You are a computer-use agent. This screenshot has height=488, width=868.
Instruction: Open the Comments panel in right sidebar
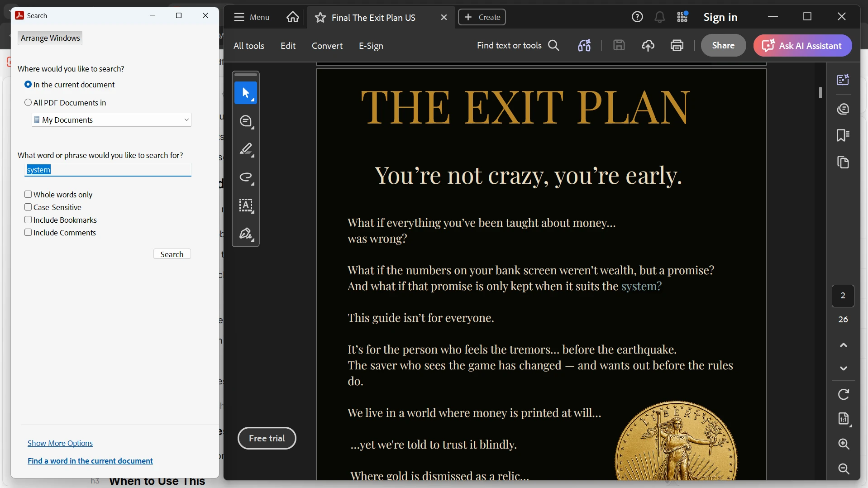tap(843, 109)
